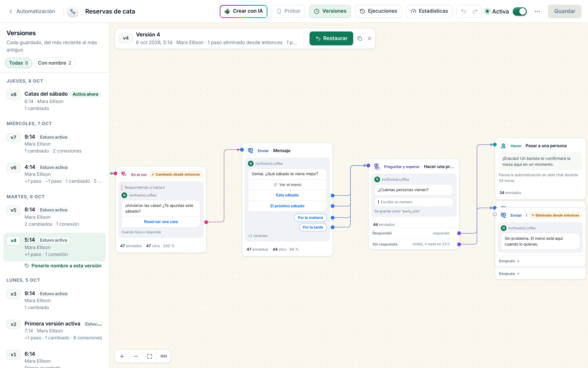This screenshot has width=588, height=368.
Task: Click the Ver el menú link button
Action: click(x=287, y=184)
